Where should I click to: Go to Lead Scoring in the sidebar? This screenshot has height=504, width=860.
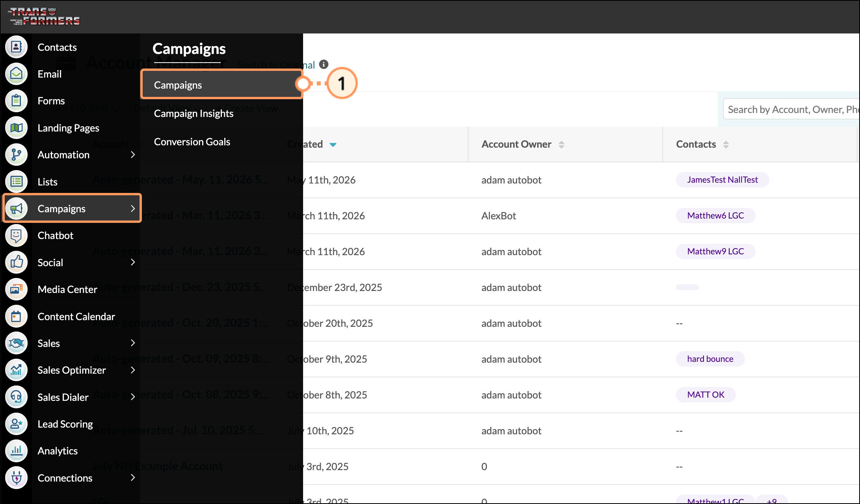click(x=65, y=424)
